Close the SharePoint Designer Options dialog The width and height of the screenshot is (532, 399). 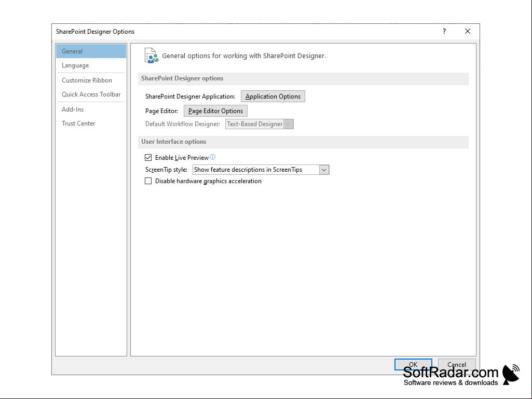coord(468,31)
